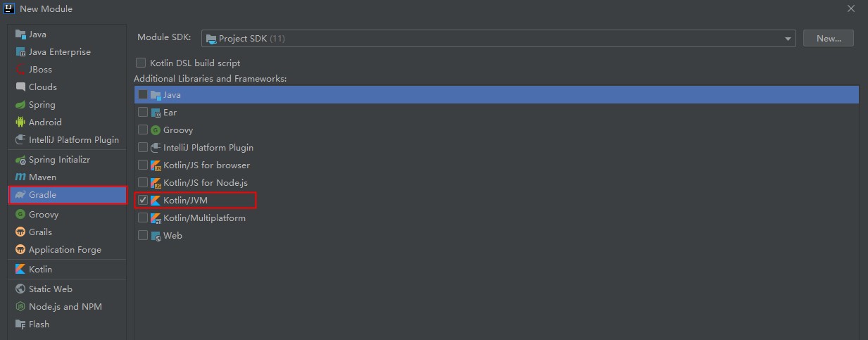Select the Groovy icon in sidebar
This screenshot has height=340, width=868.
coord(20,215)
